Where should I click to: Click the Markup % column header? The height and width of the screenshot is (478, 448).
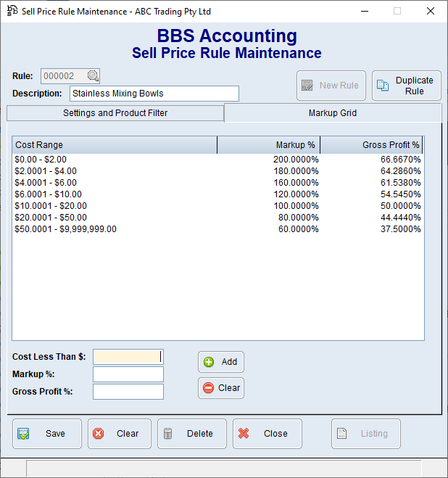(268, 145)
